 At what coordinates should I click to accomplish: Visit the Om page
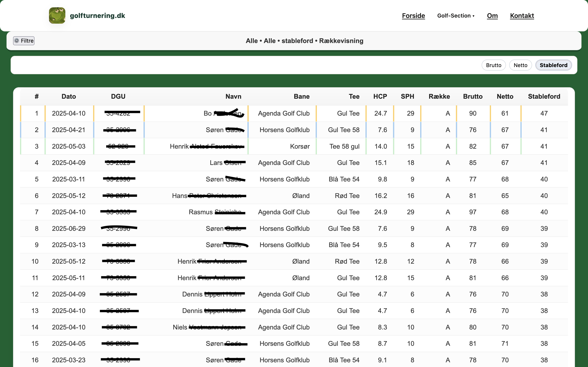[492, 15]
